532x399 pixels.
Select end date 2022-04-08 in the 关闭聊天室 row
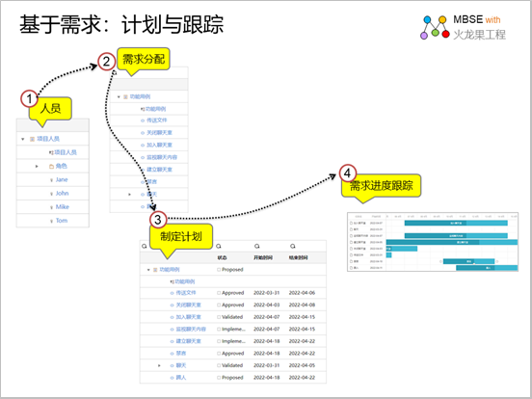click(302, 305)
